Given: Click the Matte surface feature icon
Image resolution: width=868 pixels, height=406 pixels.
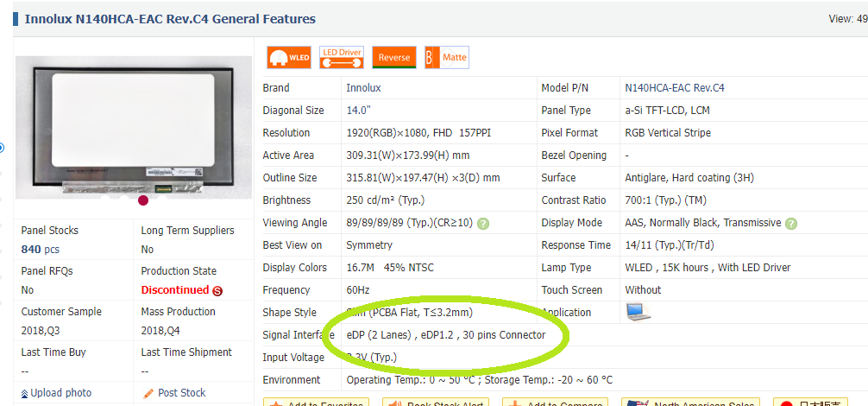Looking at the screenshot, I should (x=447, y=58).
